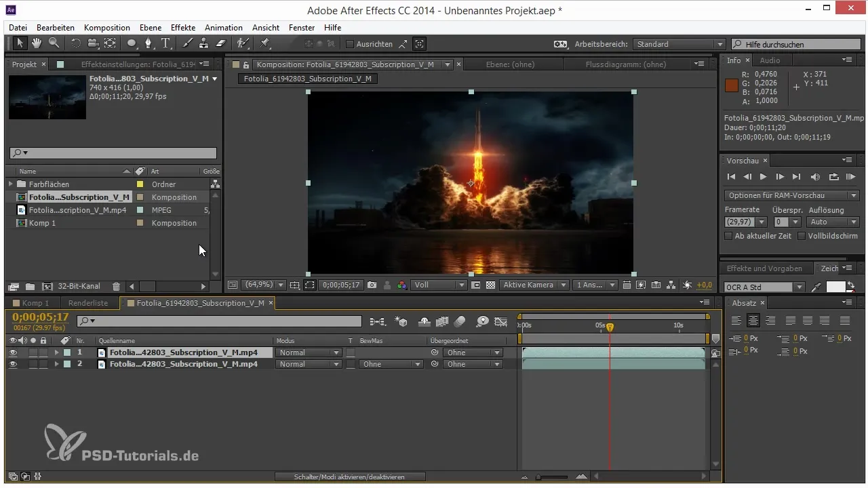The width and height of the screenshot is (868, 488).
Task: Select the Brush tool
Action: (x=188, y=43)
